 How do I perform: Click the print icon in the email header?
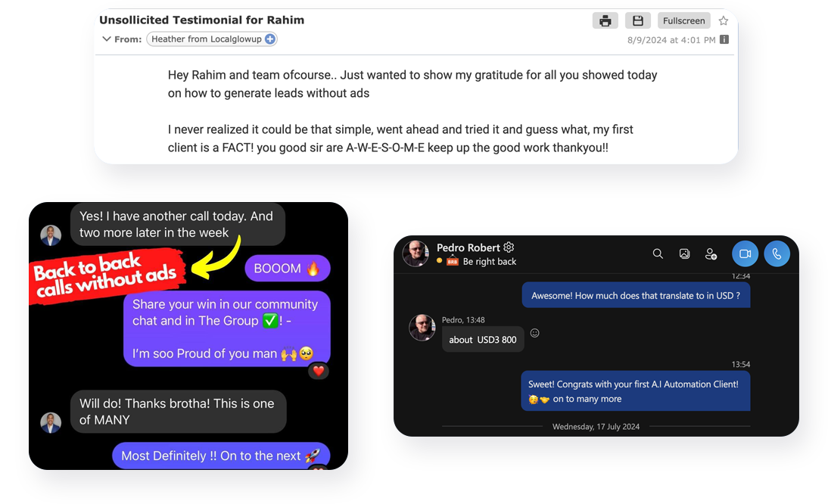coord(605,21)
